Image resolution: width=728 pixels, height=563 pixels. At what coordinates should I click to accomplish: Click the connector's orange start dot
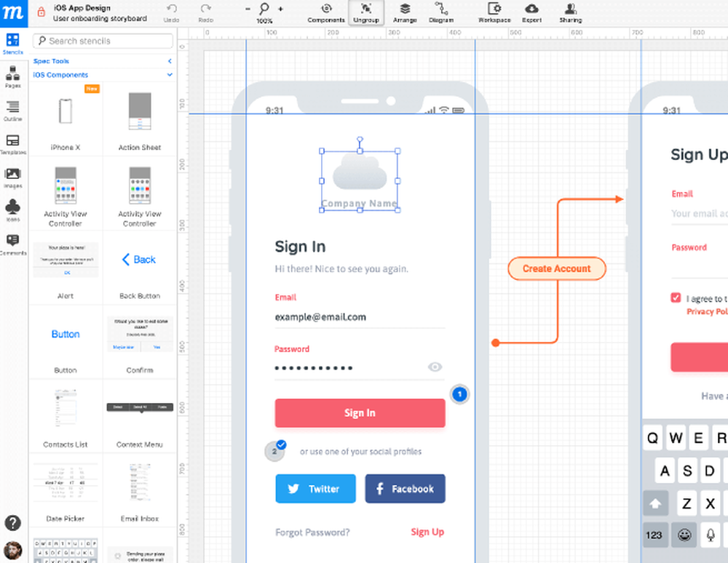(x=495, y=343)
